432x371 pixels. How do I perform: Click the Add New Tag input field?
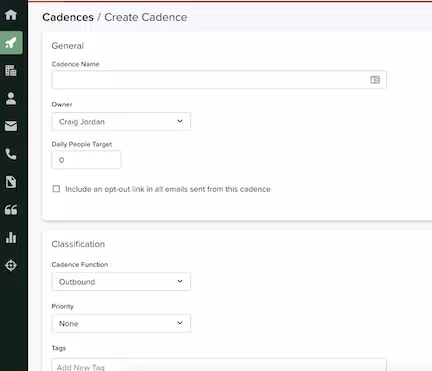(219, 366)
